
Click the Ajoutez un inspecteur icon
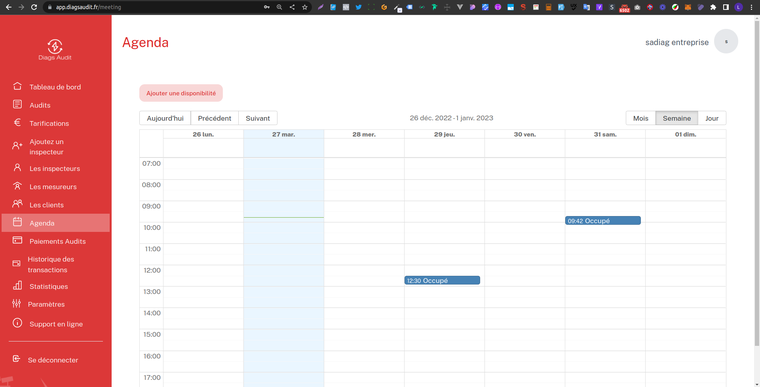(x=17, y=145)
